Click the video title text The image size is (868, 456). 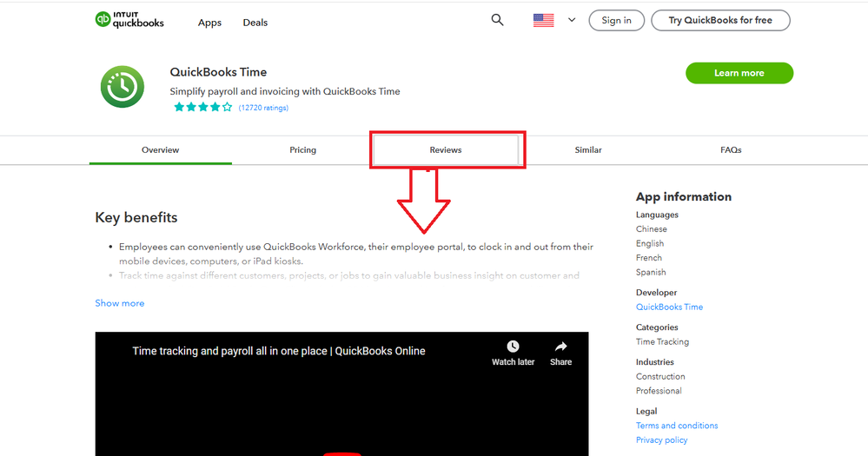tap(279, 351)
